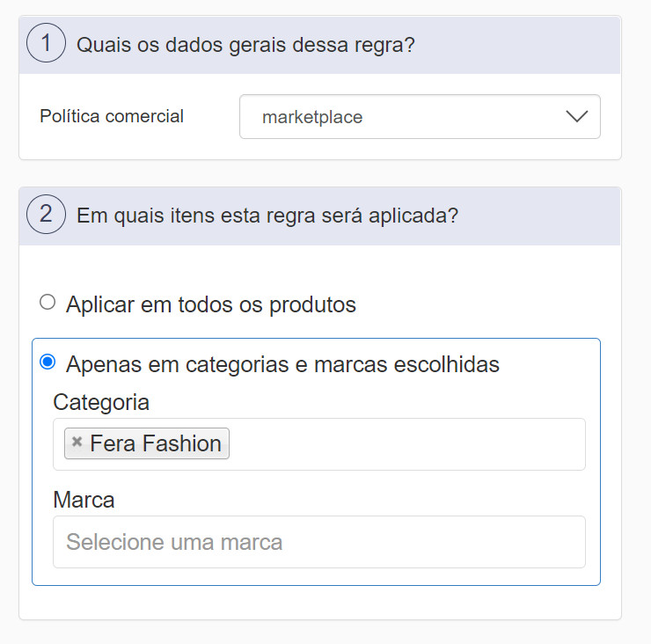Select 'Aplicar em todos os produtos' radio

click(48, 303)
